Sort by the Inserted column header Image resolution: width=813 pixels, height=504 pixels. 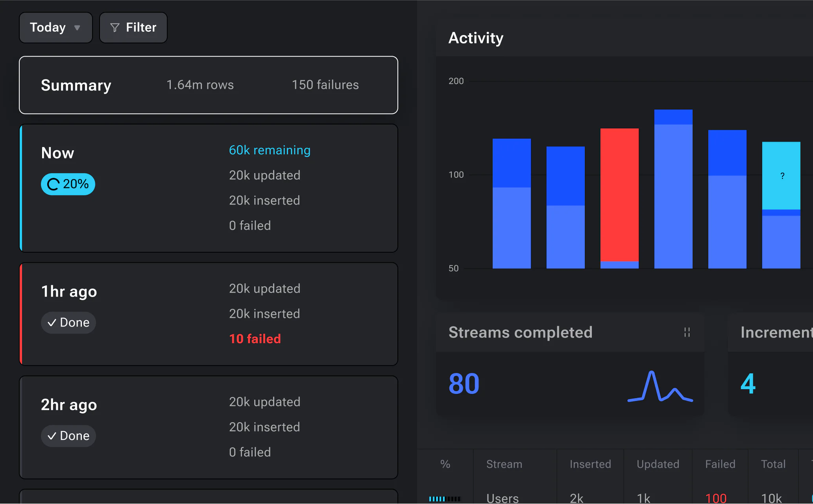pos(590,464)
